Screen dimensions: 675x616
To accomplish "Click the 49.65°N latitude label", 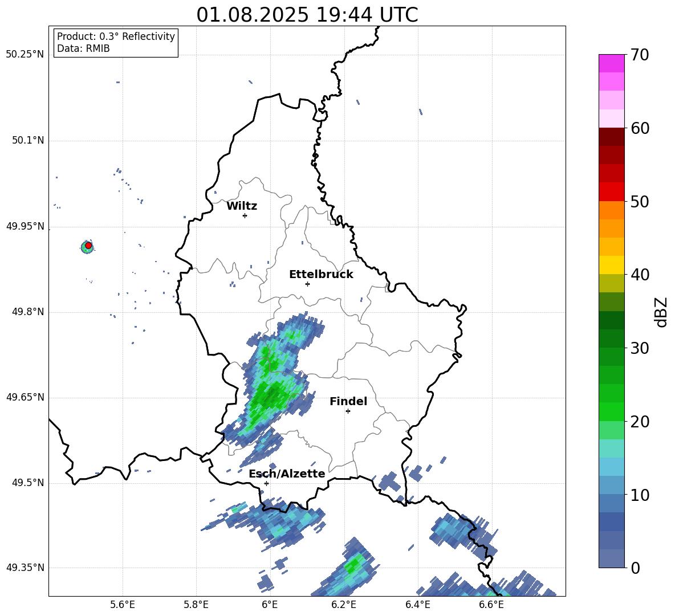I will (25, 397).
